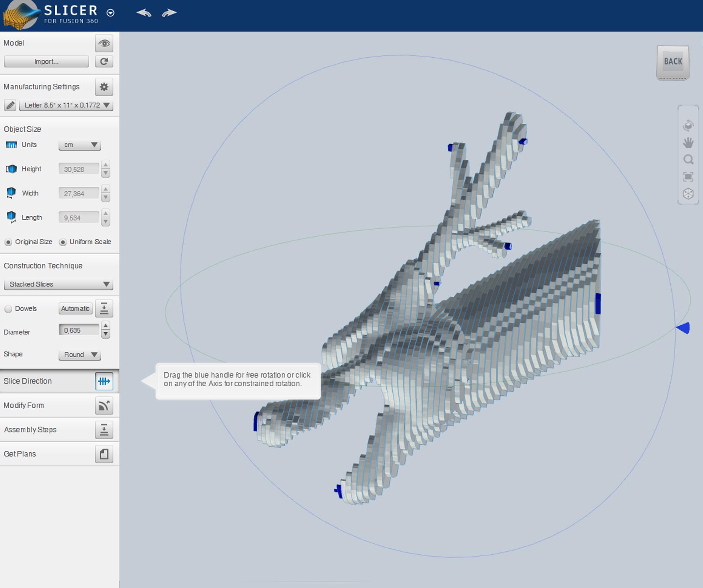Click the undo arrow in header
The image size is (703, 588).
pos(144,13)
